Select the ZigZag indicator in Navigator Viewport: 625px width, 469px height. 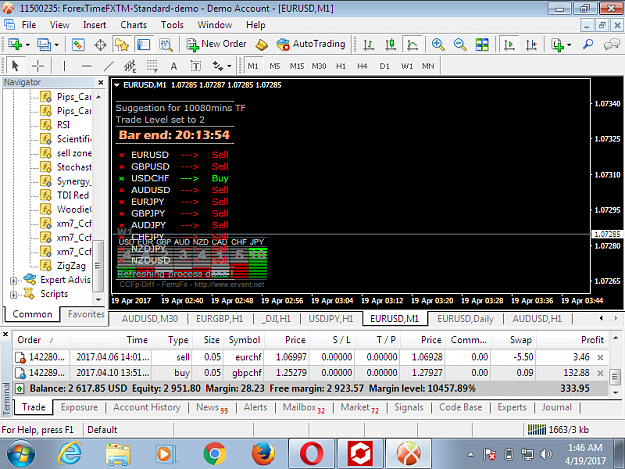coord(71,266)
